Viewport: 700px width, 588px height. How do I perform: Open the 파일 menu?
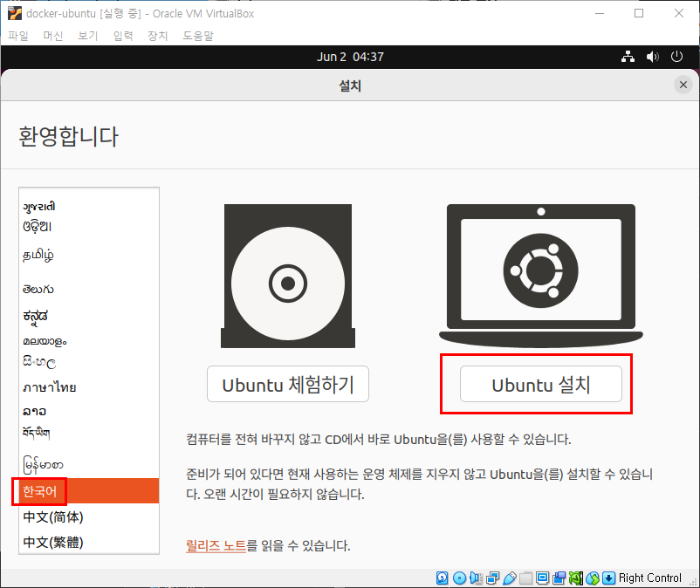click(18, 36)
